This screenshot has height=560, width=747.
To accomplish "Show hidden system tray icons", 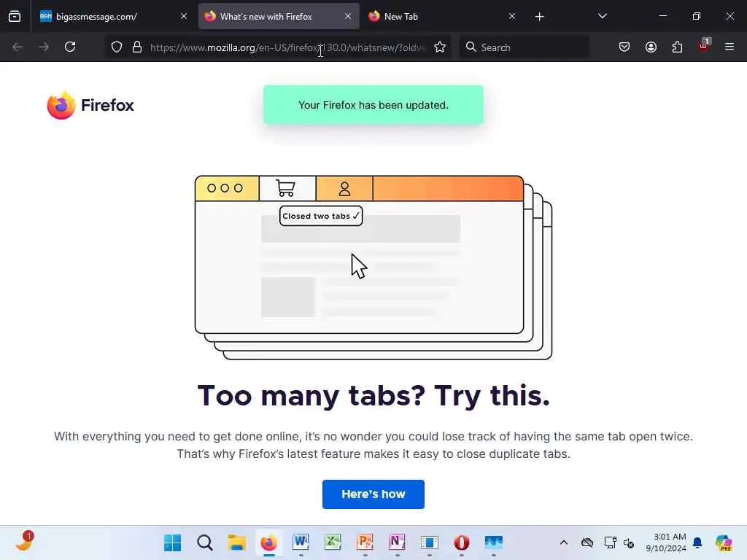I will tap(564, 542).
